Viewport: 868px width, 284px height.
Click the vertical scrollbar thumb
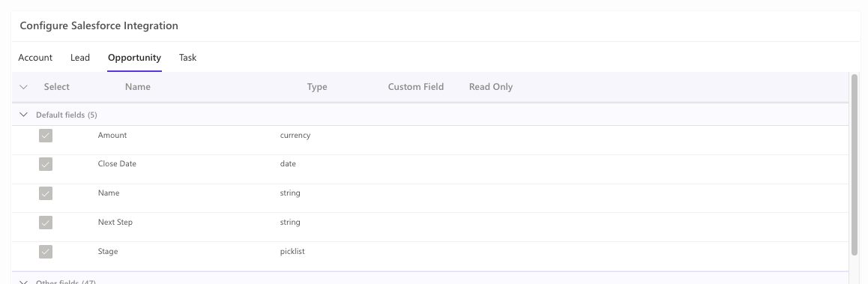855,164
